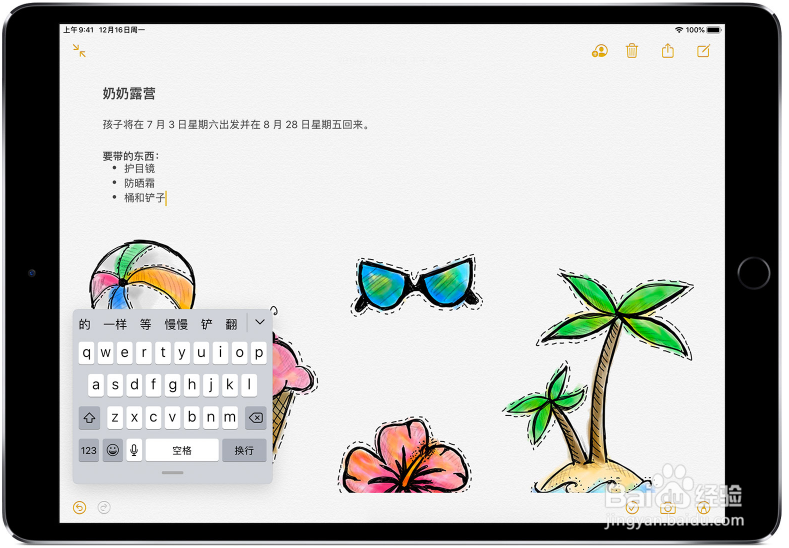
Task: Expand the candidate list chevron
Action: point(260,322)
